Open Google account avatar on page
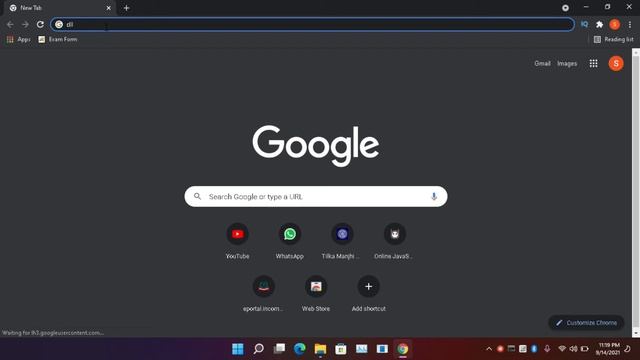 pyautogui.click(x=616, y=63)
